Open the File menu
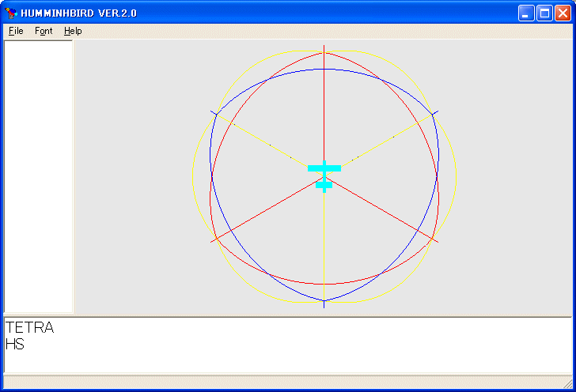The height and width of the screenshot is (392, 576). [16, 31]
